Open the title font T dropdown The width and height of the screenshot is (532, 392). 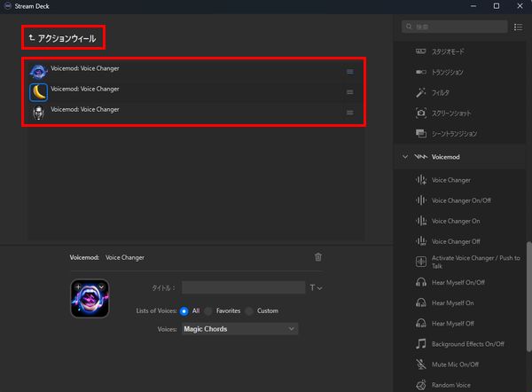(x=316, y=288)
